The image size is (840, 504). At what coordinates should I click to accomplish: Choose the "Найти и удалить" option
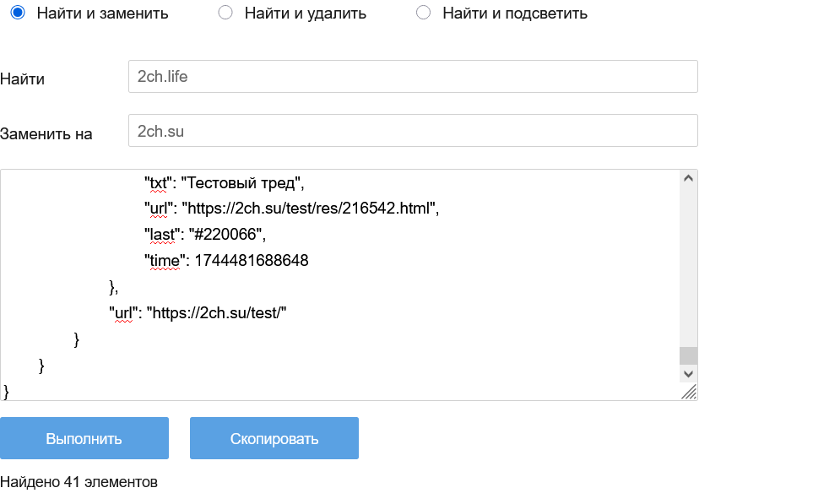pyautogui.click(x=225, y=13)
